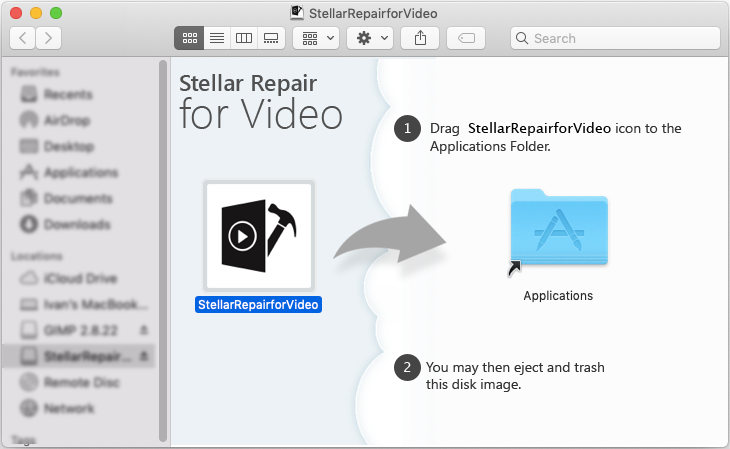Select the StellarRepairforVideo app icon
Image resolution: width=730 pixels, height=449 pixels.
[x=259, y=236]
